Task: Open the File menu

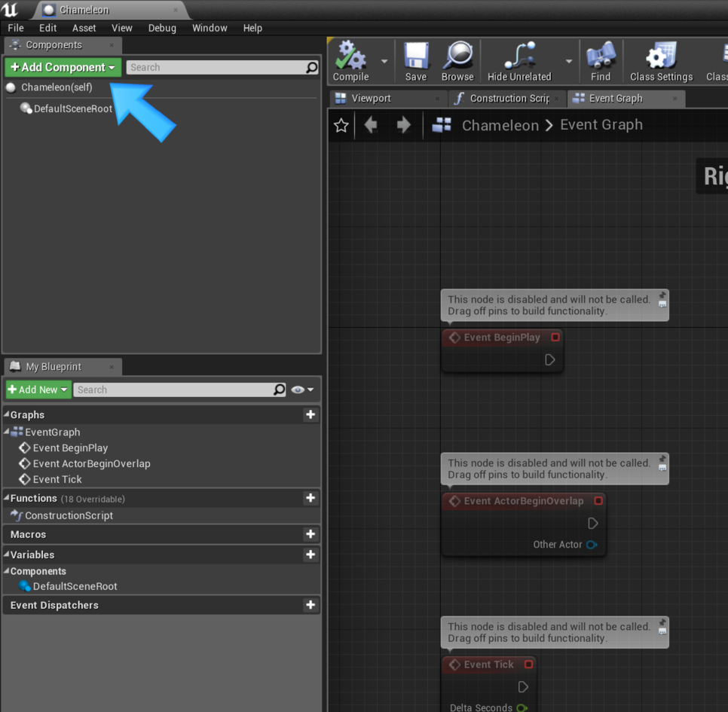Action: (x=16, y=28)
